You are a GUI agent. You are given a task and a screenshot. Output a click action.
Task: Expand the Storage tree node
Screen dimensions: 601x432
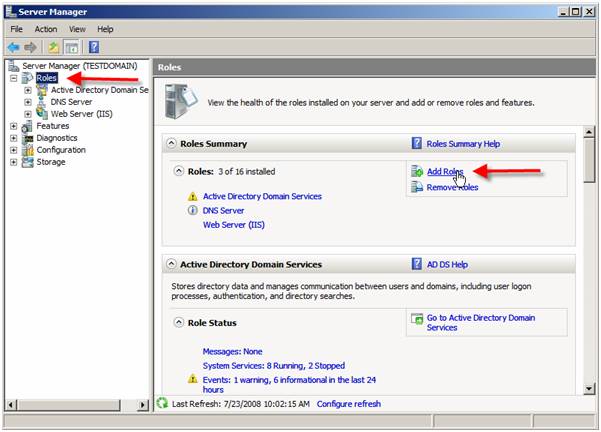coord(14,162)
